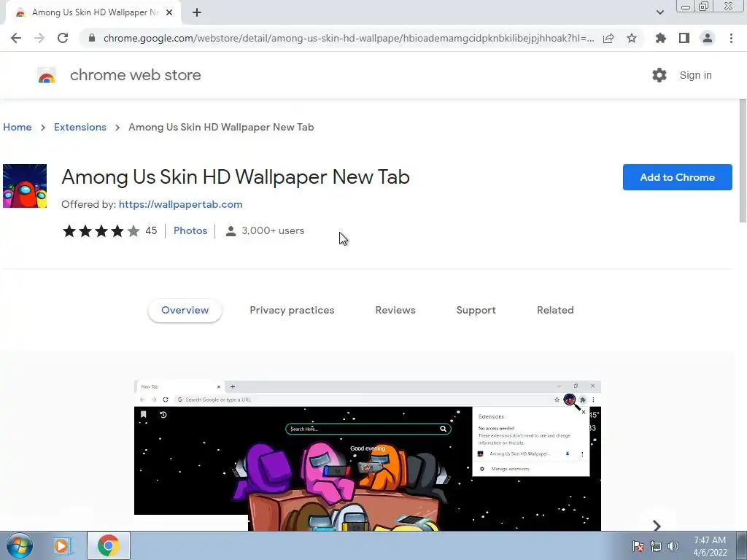Open Chrome's three-dot menu
This screenshot has height=560, width=747.
tap(731, 38)
